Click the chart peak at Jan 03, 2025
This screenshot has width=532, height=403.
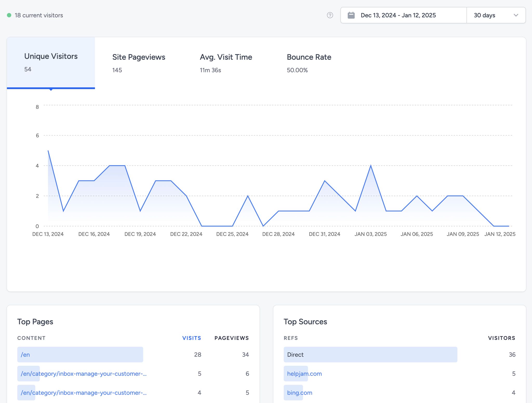[x=371, y=166]
